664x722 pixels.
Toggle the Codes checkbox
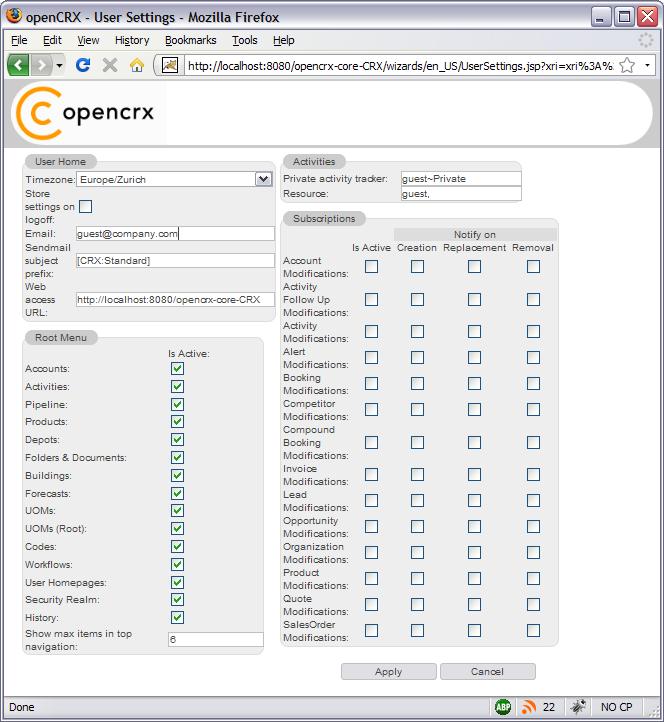coord(177,546)
